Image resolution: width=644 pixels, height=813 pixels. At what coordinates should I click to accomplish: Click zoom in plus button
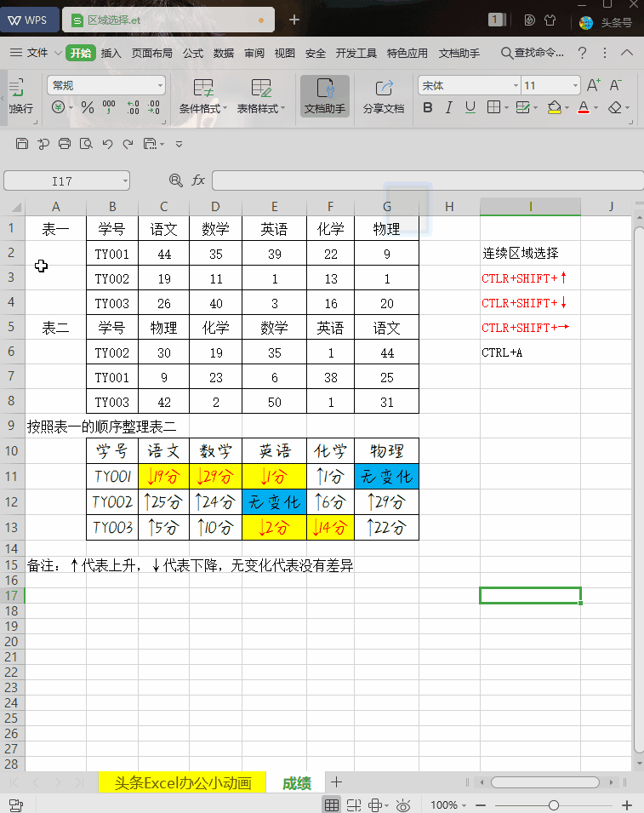click(627, 804)
